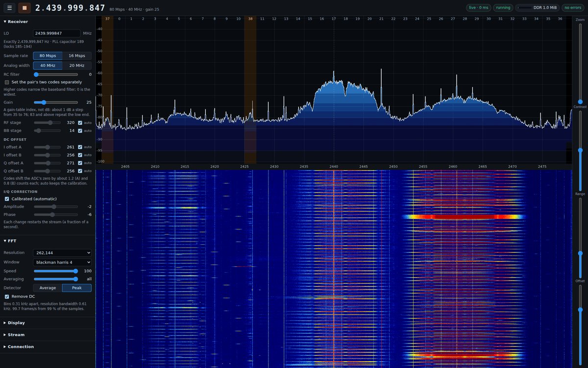Adjust the I offset A slider

tap(48, 147)
